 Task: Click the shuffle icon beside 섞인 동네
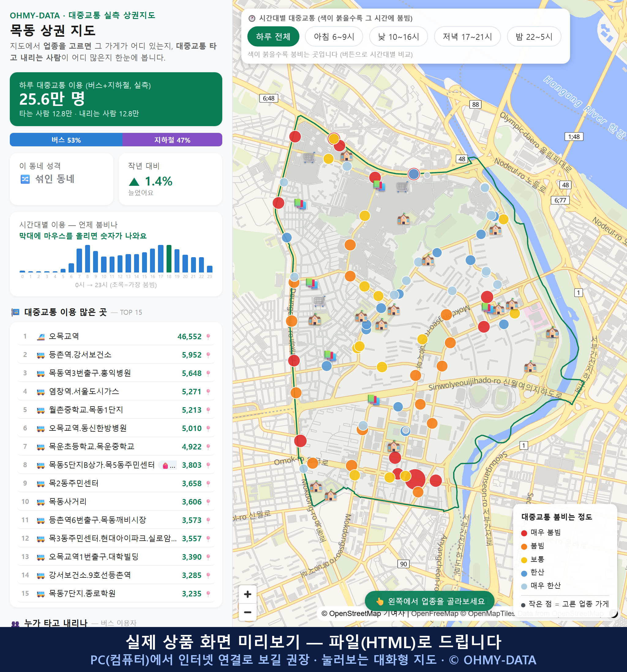(25, 179)
